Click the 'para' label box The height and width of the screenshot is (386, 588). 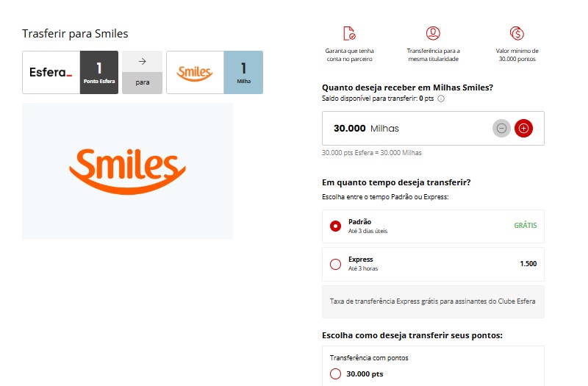tap(142, 83)
